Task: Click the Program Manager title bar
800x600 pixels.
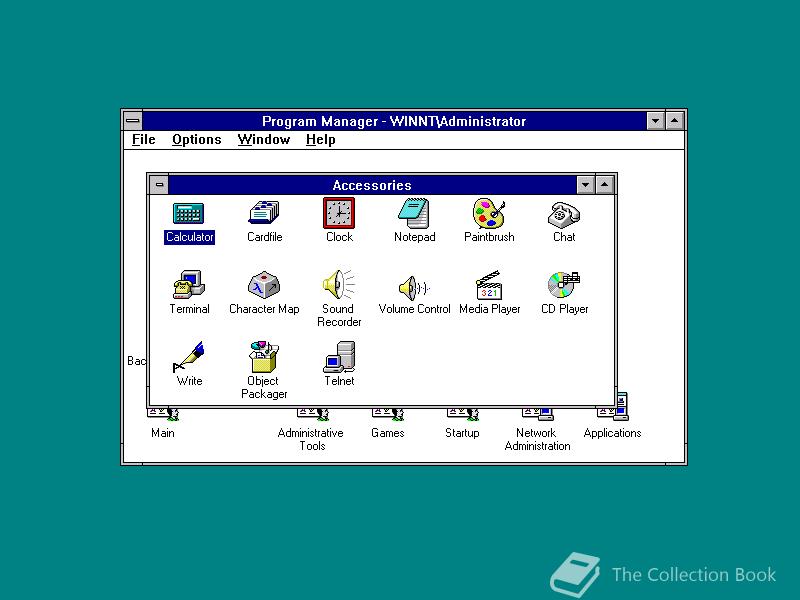Action: tap(394, 121)
